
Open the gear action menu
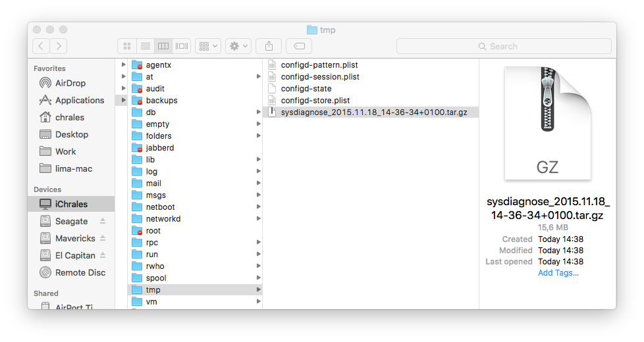coord(238,46)
